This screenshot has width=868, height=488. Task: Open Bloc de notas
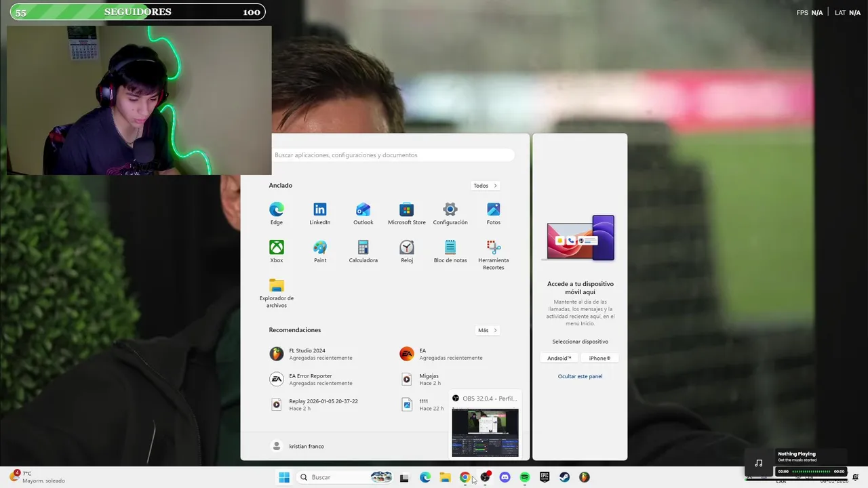(x=450, y=251)
